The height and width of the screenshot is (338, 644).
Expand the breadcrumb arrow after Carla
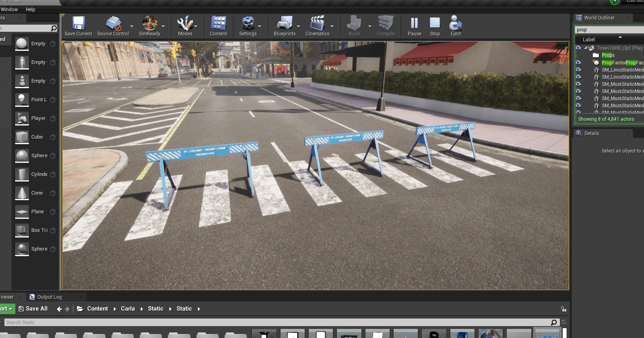[x=142, y=309]
